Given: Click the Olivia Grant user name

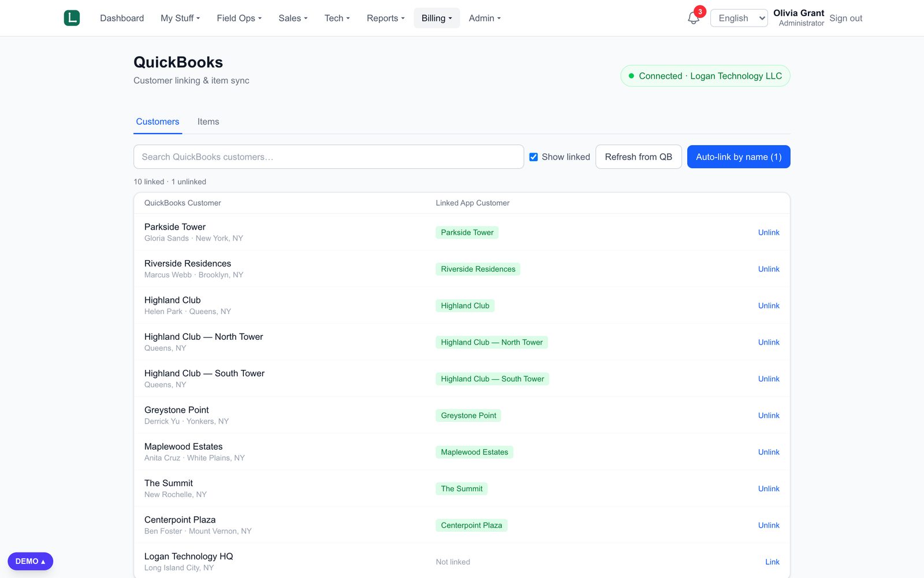Looking at the screenshot, I should [x=799, y=13].
